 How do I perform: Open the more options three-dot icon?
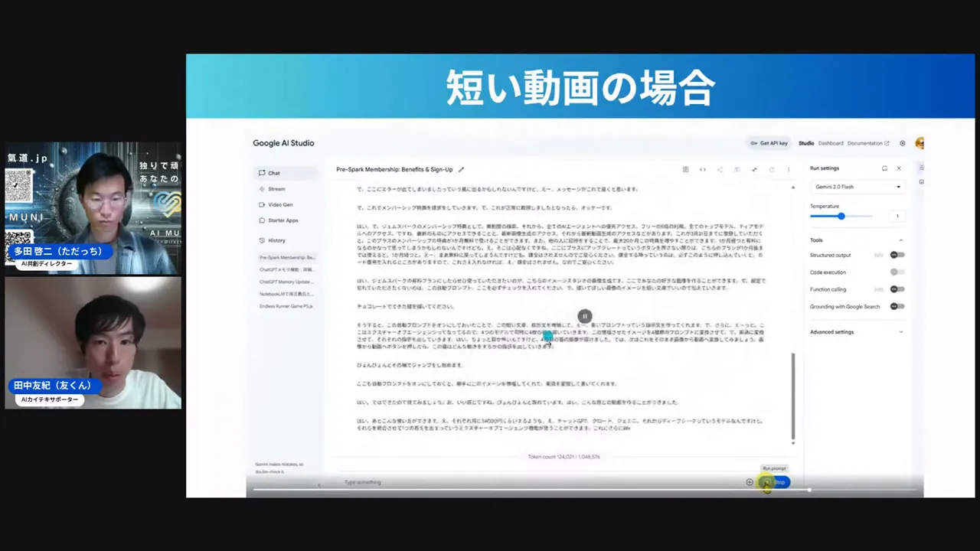[788, 169]
